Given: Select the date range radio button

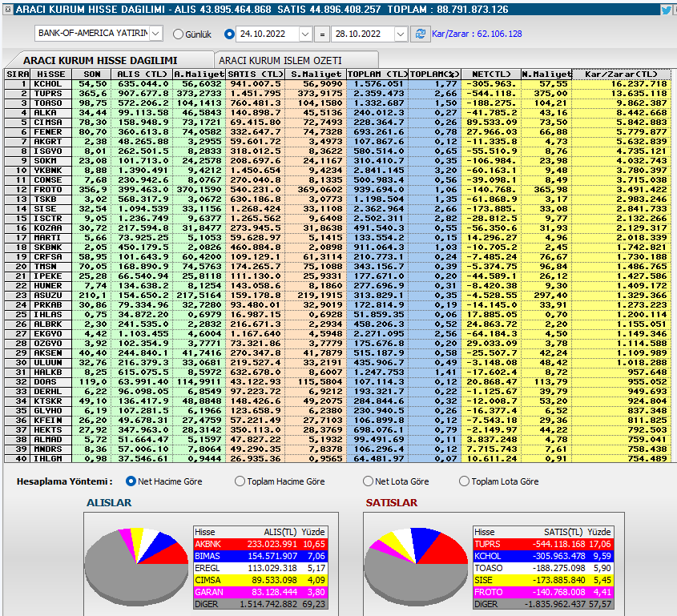Looking at the screenshot, I should pyautogui.click(x=230, y=34).
